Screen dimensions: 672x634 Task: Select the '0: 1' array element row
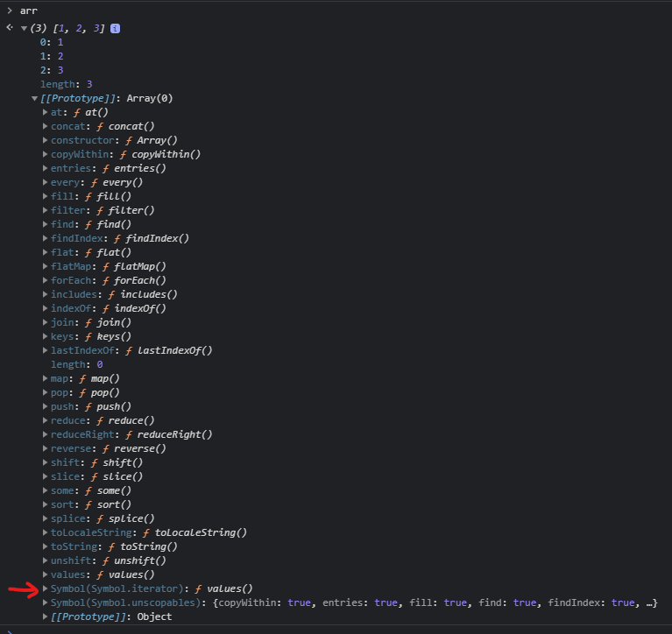(x=52, y=42)
